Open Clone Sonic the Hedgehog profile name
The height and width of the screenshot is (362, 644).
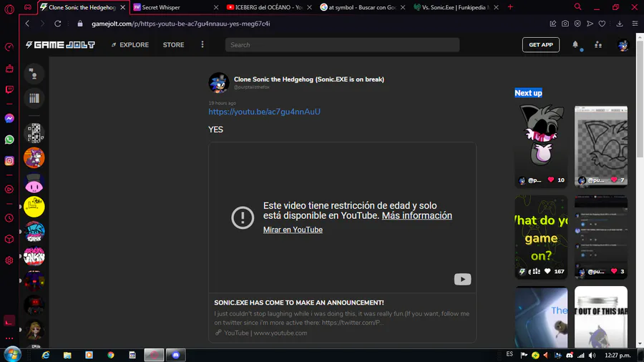coord(309,79)
